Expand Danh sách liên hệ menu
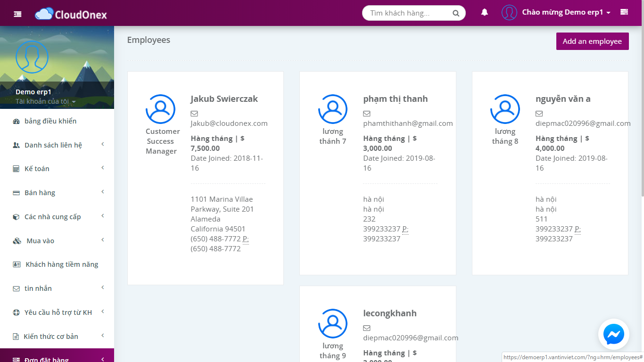Image resolution: width=644 pixels, height=362 pixels. pos(57,145)
